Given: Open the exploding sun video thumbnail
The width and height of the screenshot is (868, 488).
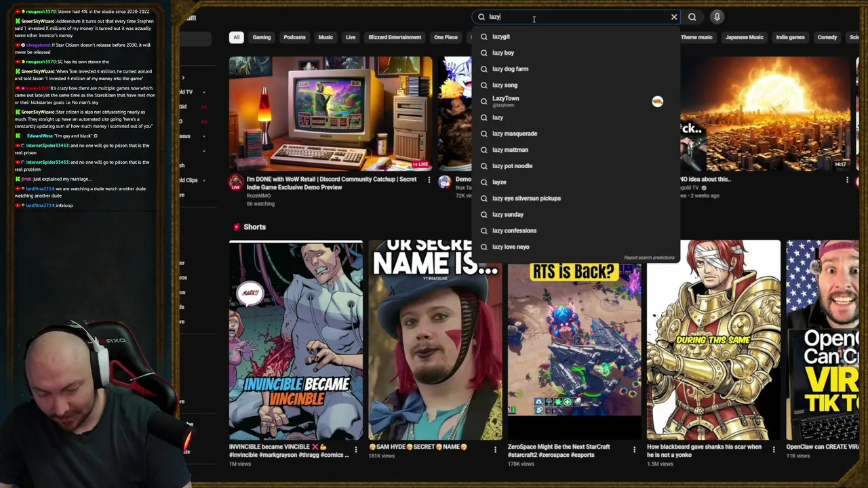Looking at the screenshot, I should [766, 113].
